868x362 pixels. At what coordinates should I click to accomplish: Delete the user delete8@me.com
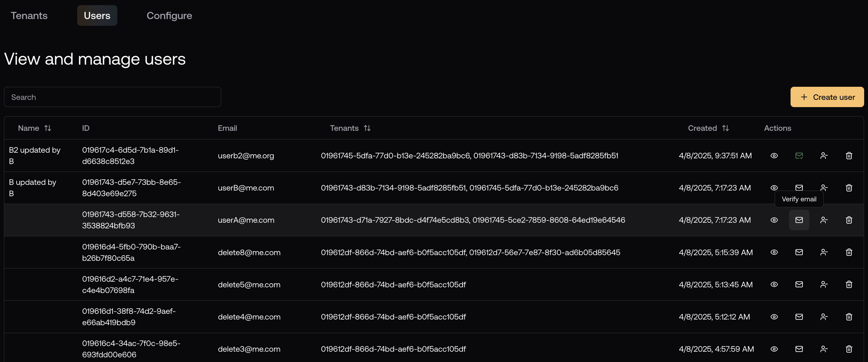pyautogui.click(x=849, y=252)
